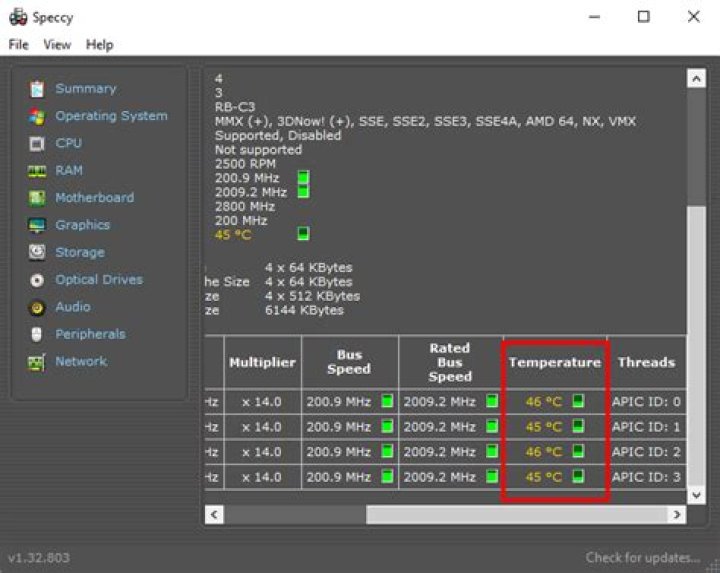Open the Help menu

click(x=100, y=45)
